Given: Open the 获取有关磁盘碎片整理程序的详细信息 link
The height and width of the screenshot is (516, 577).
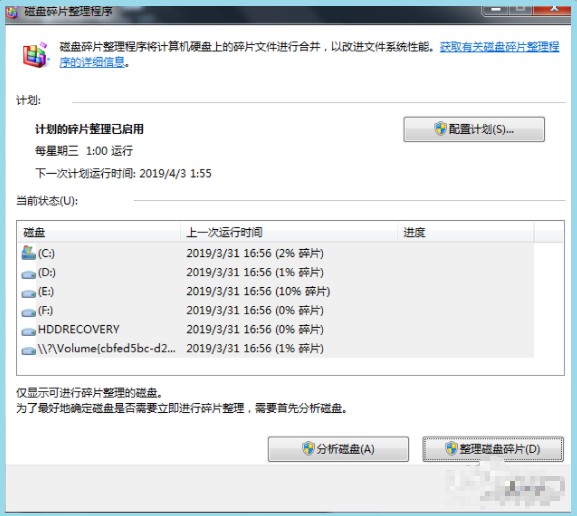Looking at the screenshot, I should click(309, 54).
